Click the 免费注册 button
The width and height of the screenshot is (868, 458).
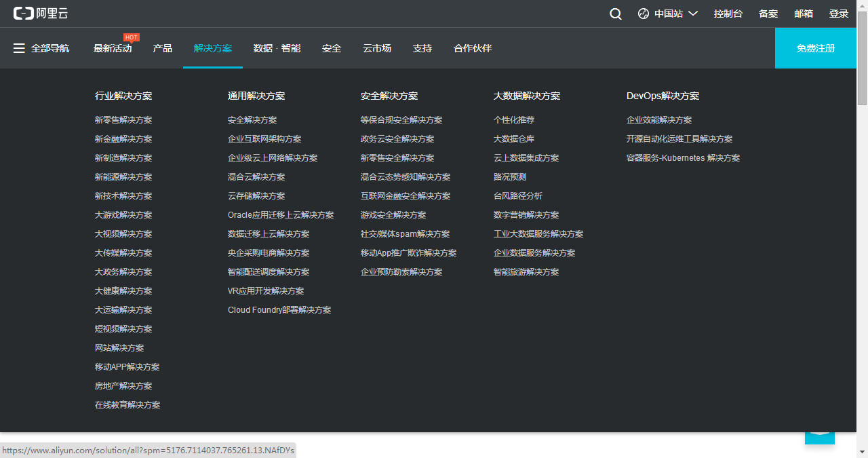tap(816, 48)
